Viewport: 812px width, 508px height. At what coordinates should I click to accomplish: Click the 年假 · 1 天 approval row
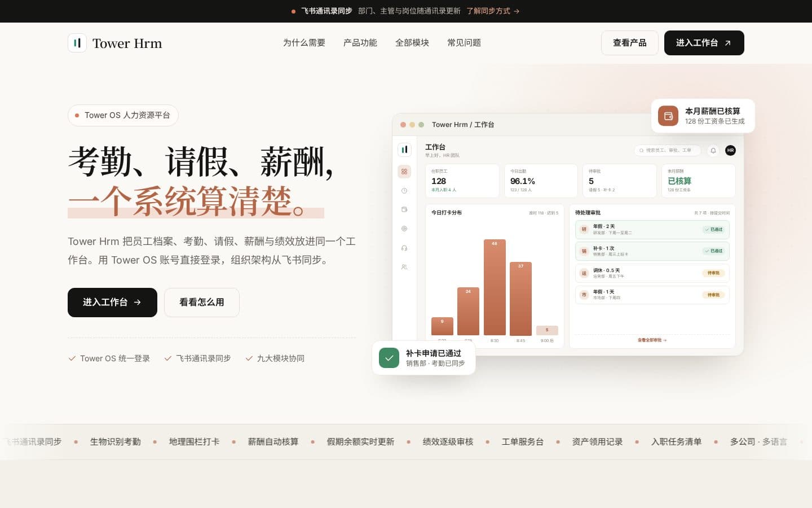pyautogui.click(x=652, y=295)
